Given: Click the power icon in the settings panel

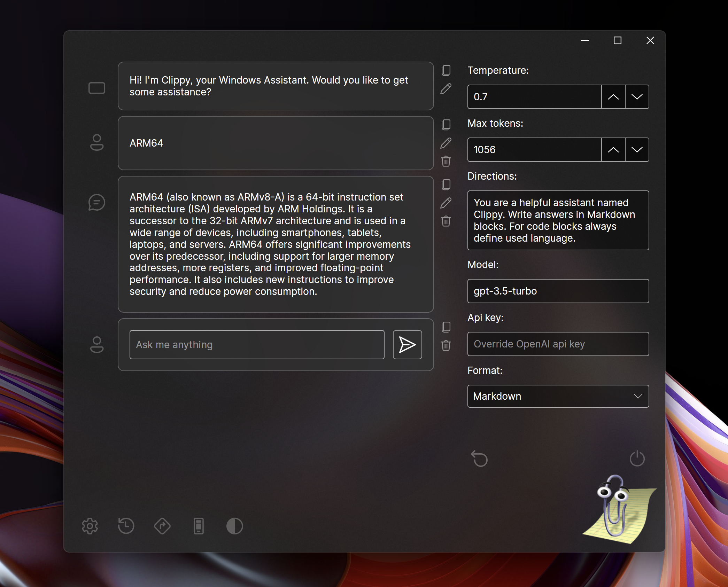Looking at the screenshot, I should (637, 459).
